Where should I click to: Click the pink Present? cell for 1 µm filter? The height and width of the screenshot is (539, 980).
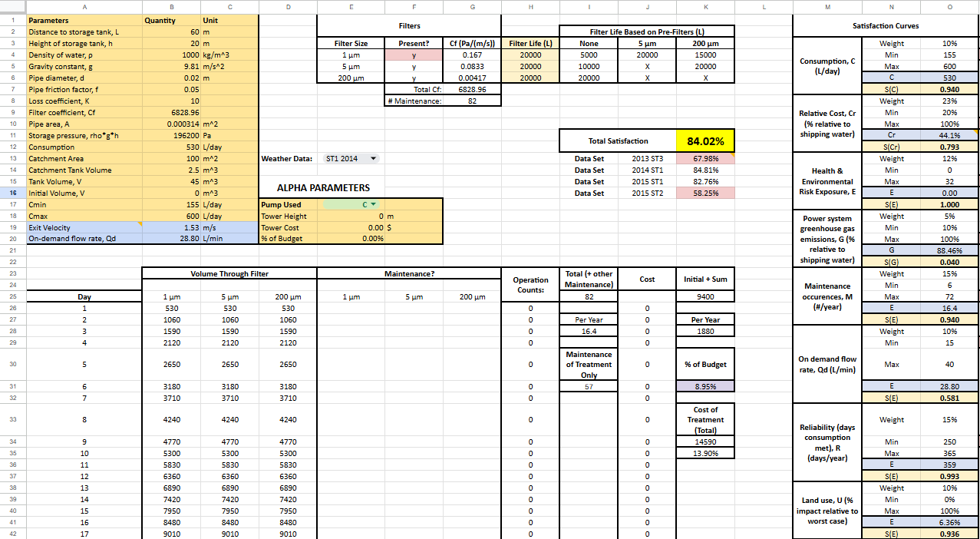[x=414, y=55]
